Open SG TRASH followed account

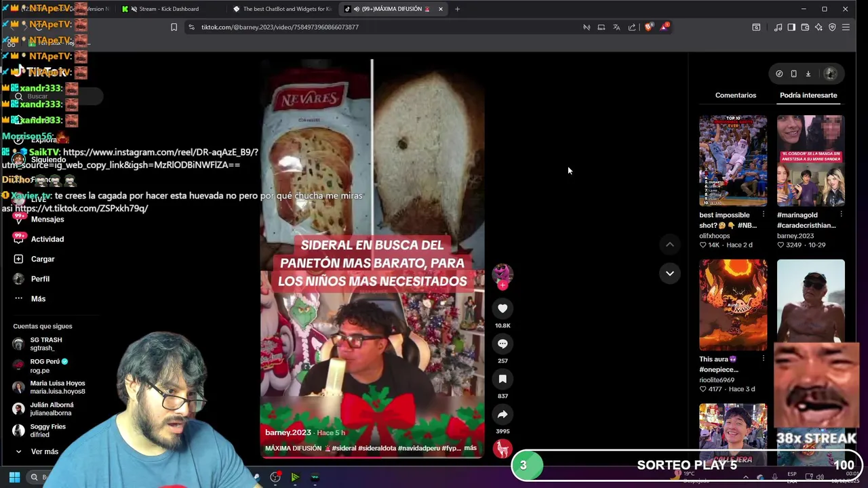pyautogui.click(x=45, y=344)
